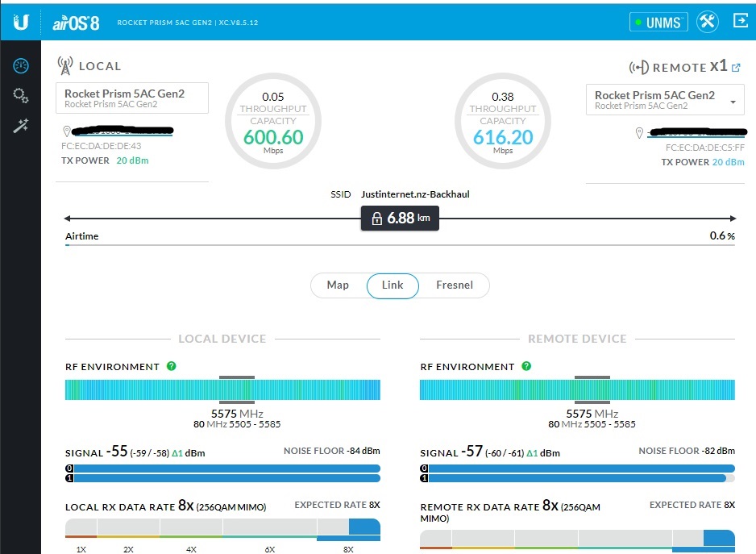Click the remote MAC address FC:EC:DA:DE:C5:FF
Screen dimensions: 756x554
coord(705,148)
